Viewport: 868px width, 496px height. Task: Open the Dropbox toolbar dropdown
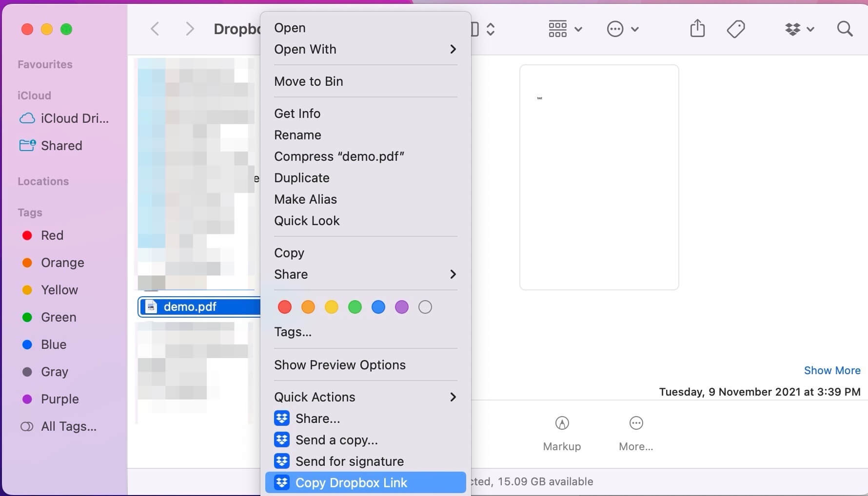point(799,29)
